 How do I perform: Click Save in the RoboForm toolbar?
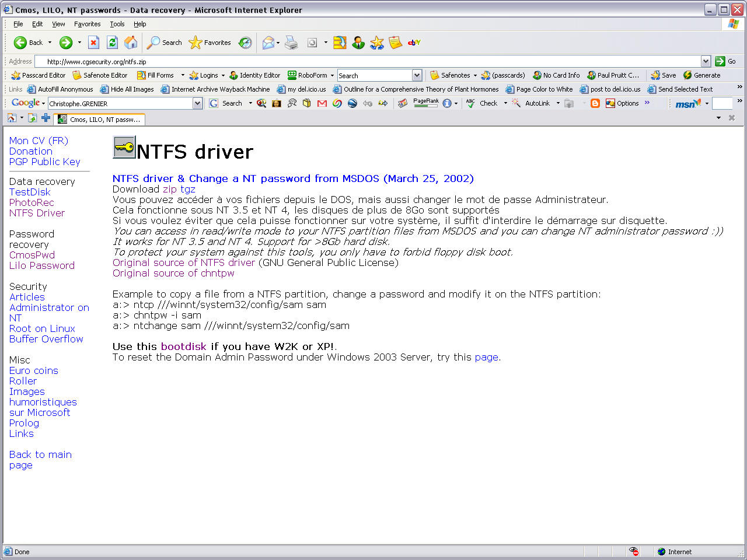[664, 75]
